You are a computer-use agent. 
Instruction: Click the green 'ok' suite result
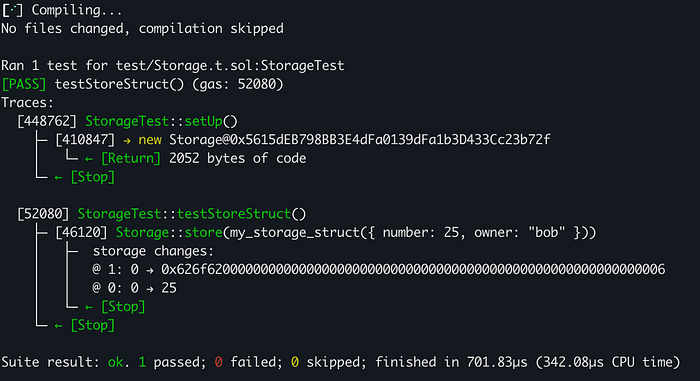click(x=115, y=362)
